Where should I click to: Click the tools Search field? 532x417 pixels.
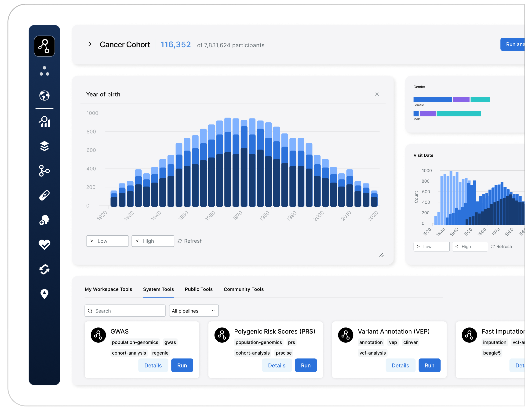tap(125, 311)
